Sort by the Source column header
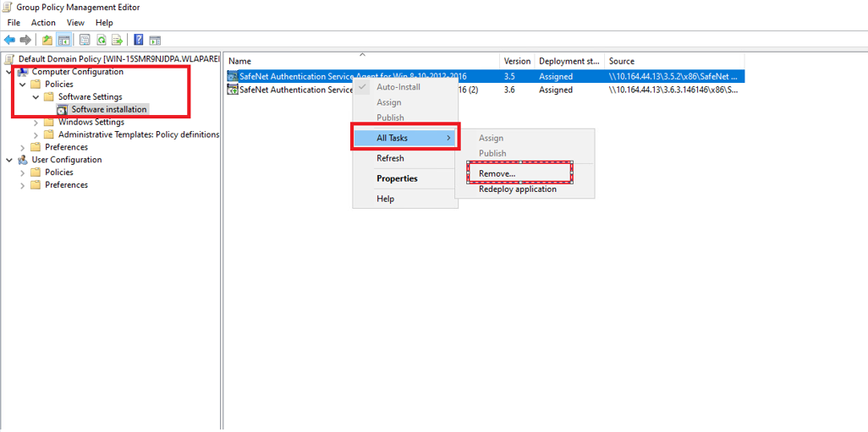This screenshot has height=432, width=868. click(674, 61)
